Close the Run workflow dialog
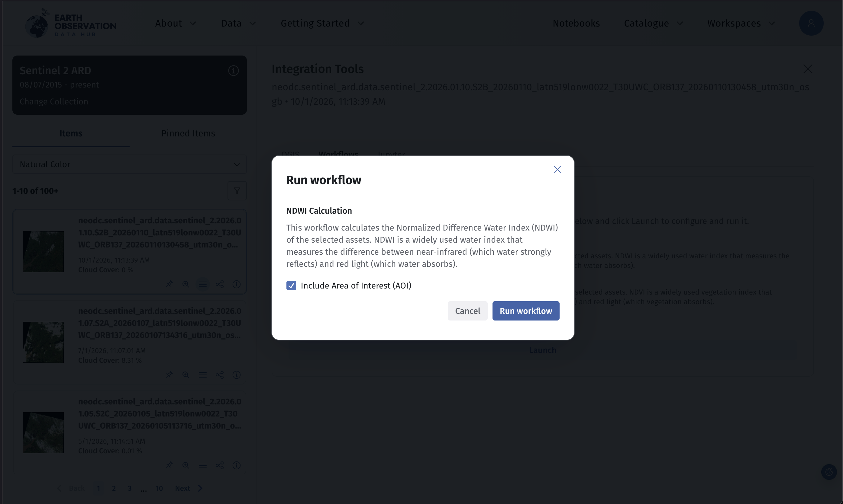843x504 pixels. point(557,170)
